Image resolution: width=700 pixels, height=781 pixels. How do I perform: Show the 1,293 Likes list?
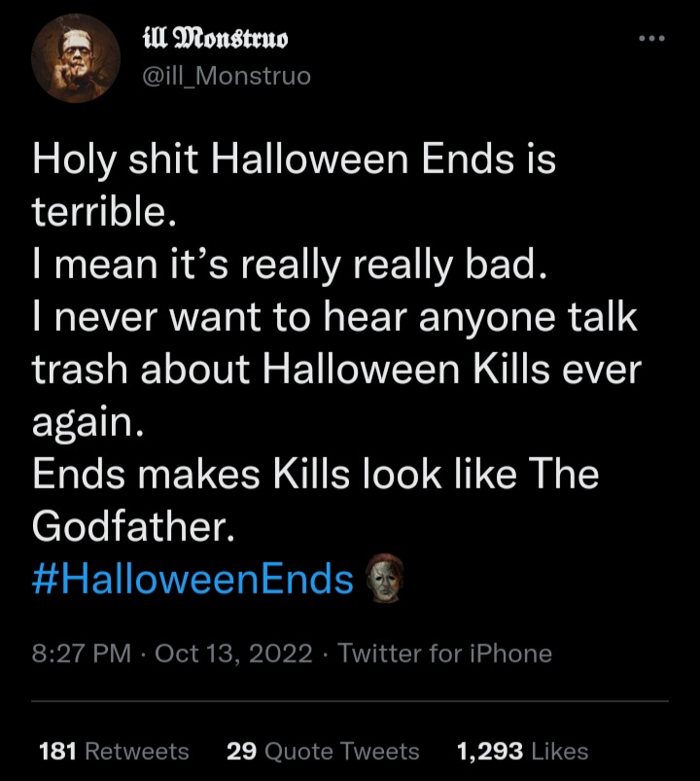coord(522,751)
